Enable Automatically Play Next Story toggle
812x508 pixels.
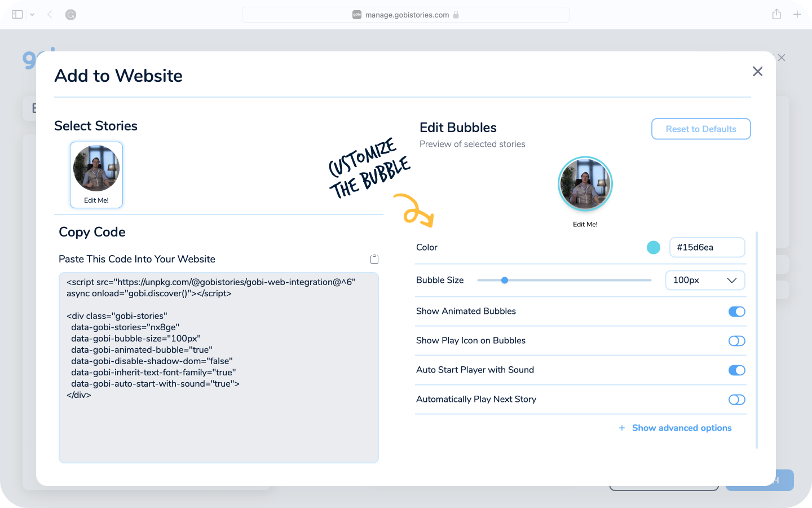[x=737, y=400]
